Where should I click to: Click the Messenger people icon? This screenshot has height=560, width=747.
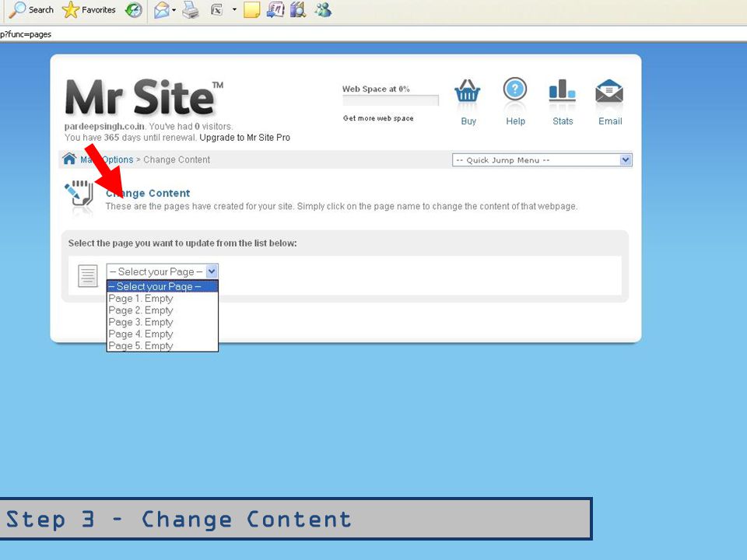click(x=323, y=9)
